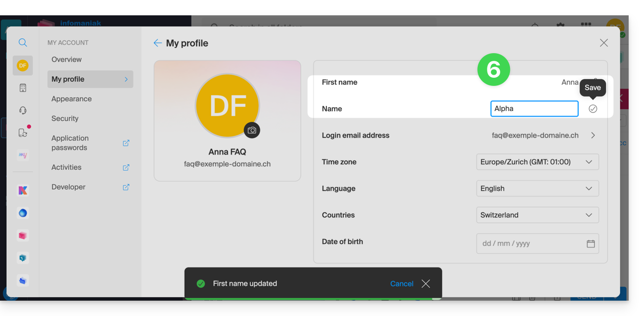The image size is (644, 316).
Task: Click Cancel in the update notification
Action: pyautogui.click(x=402, y=284)
